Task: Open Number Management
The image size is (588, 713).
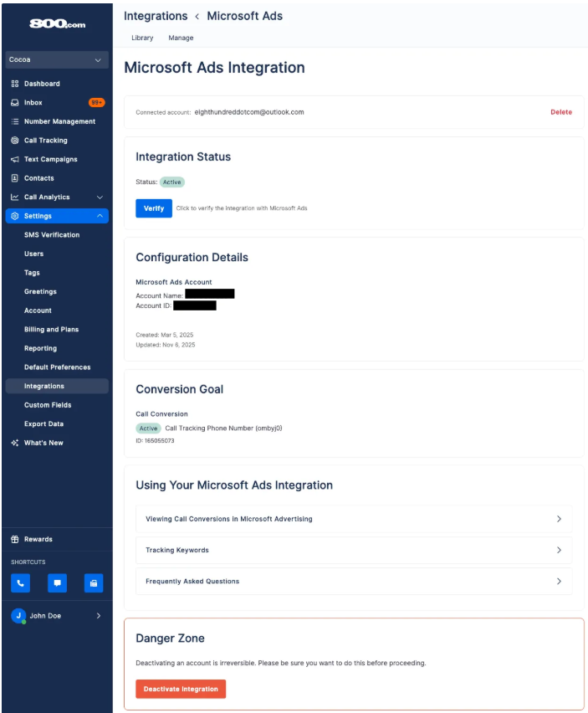Action: [59, 121]
